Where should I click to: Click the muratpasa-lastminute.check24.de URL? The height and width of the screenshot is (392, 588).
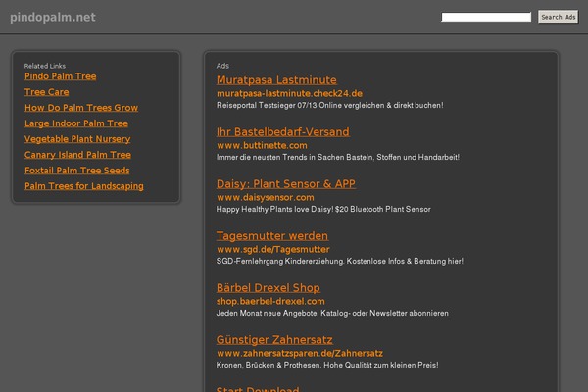289,93
